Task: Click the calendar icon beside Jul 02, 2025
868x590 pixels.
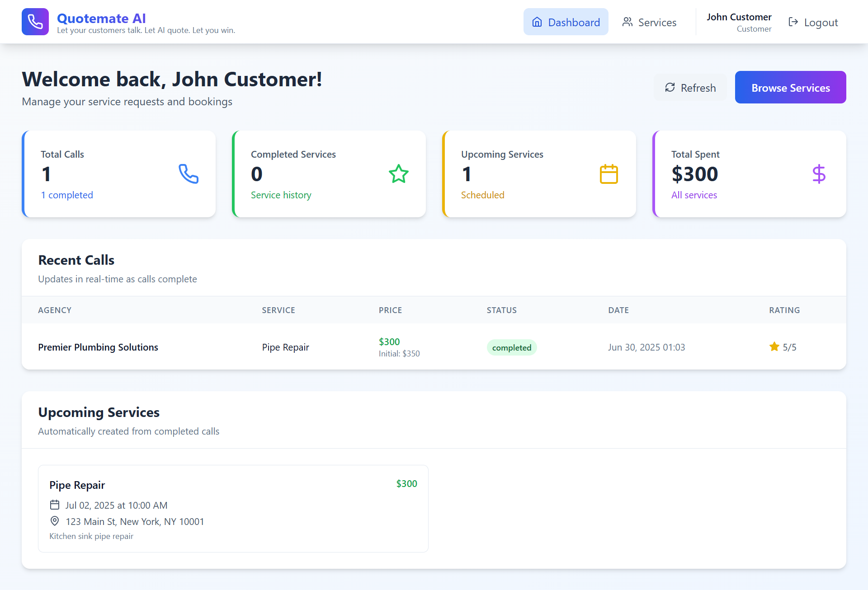Action: tap(55, 505)
